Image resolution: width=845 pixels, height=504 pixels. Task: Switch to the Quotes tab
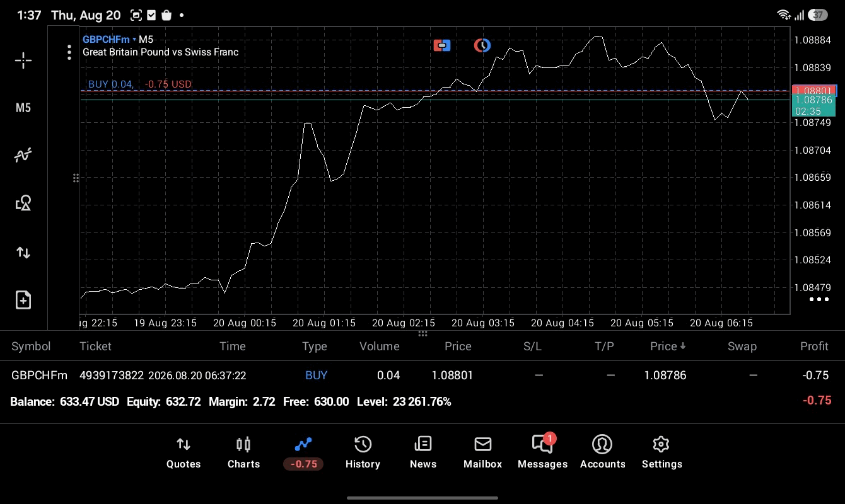[x=184, y=453]
